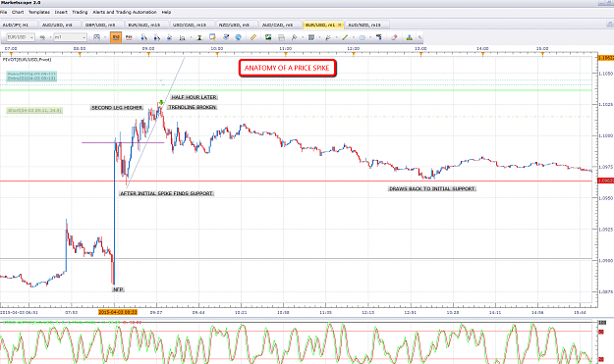
Task: Switch to the NZD/USD chart tab
Action: point(236,25)
